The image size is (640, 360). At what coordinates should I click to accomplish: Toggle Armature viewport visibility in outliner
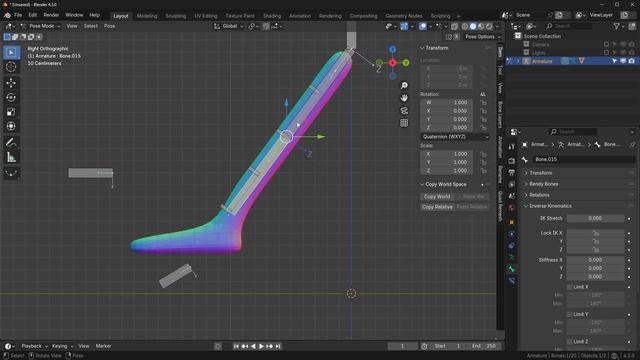pos(623,61)
